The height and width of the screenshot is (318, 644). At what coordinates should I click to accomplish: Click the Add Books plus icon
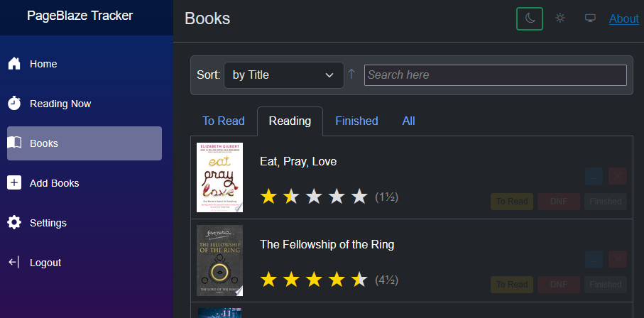pos(14,183)
